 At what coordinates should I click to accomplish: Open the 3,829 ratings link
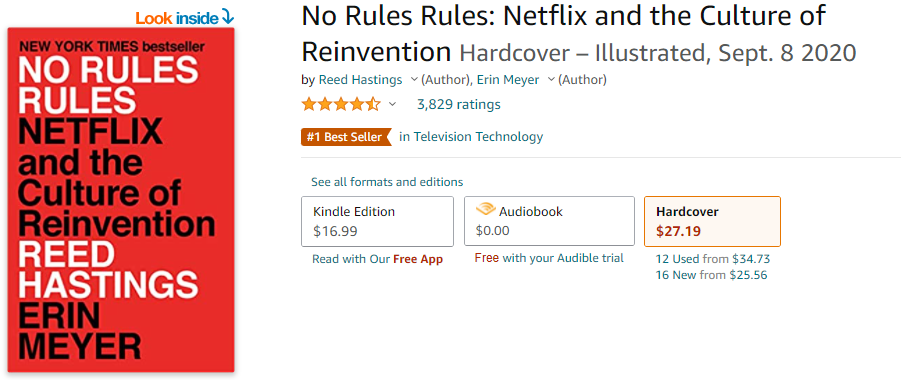(459, 104)
